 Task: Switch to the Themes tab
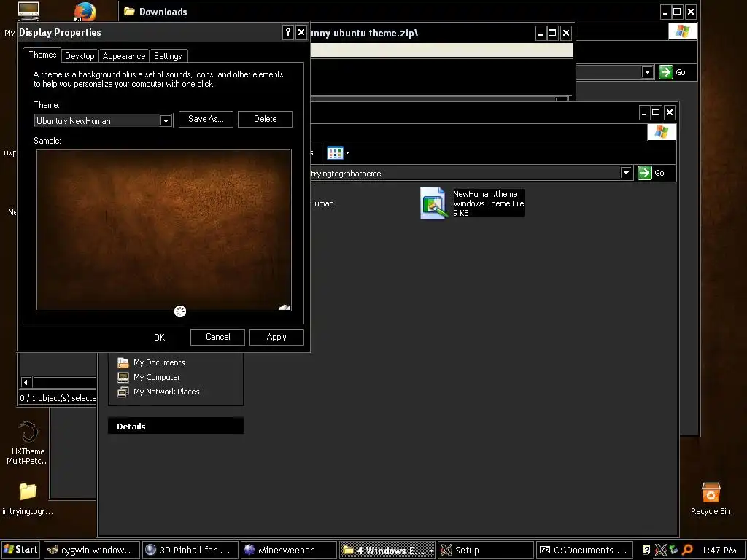[42, 55]
